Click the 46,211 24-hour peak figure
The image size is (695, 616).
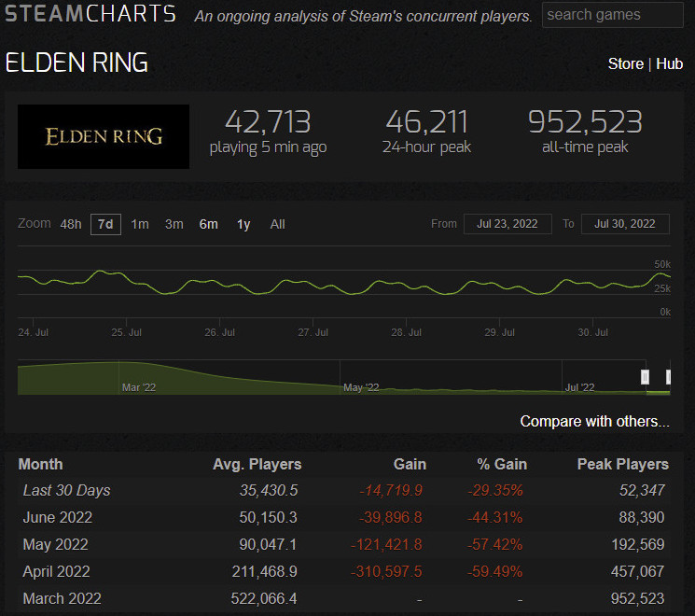[427, 122]
